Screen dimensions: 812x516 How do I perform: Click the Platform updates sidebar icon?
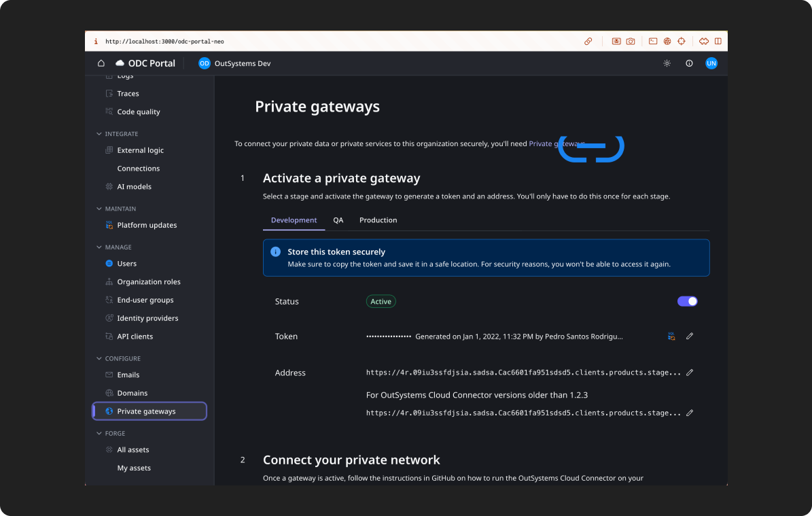[x=109, y=225]
